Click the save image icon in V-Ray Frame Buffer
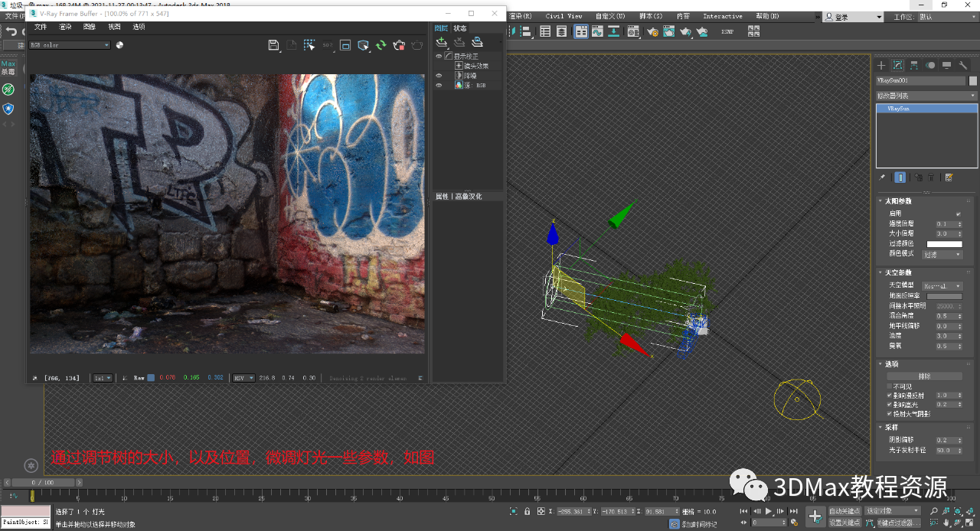980x531 pixels. (x=273, y=45)
